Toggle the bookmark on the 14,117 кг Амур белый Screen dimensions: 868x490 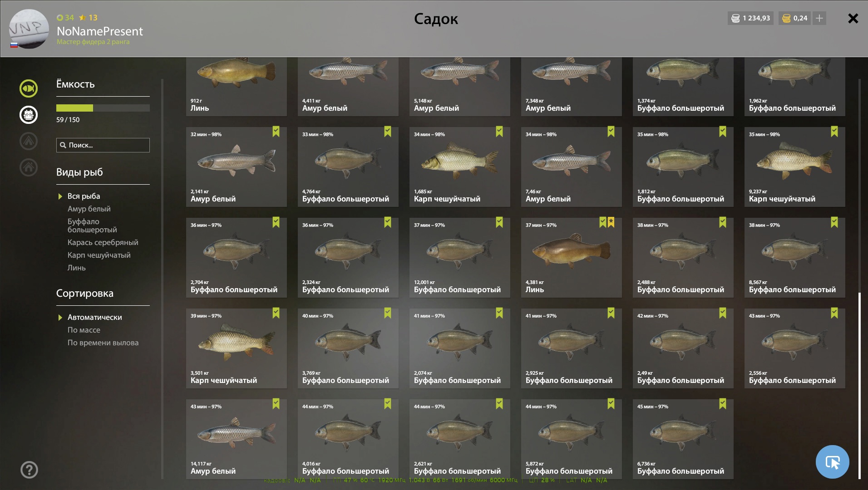coord(276,404)
